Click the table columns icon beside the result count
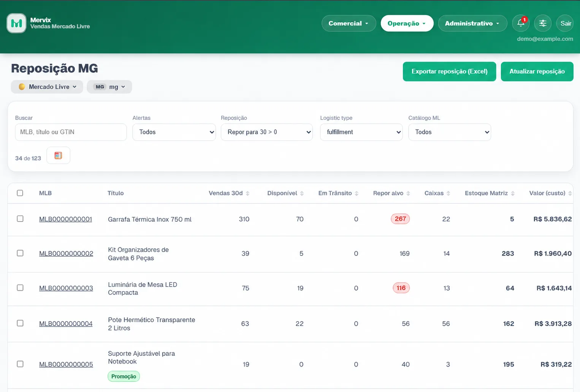The width and height of the screenshot is (580, 392). pos(58,156)
